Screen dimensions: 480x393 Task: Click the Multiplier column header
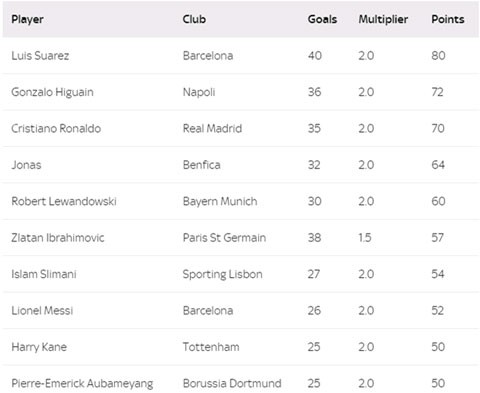click(x=383, y=19)
